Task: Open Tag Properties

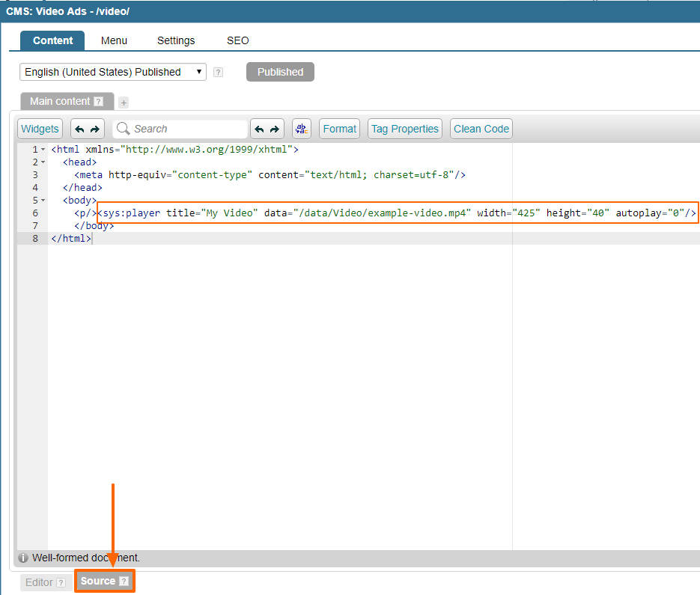Action: coord(405,129)
